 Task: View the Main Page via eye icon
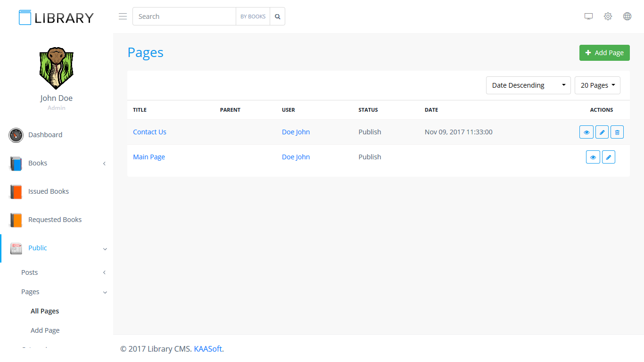(593, 157)
